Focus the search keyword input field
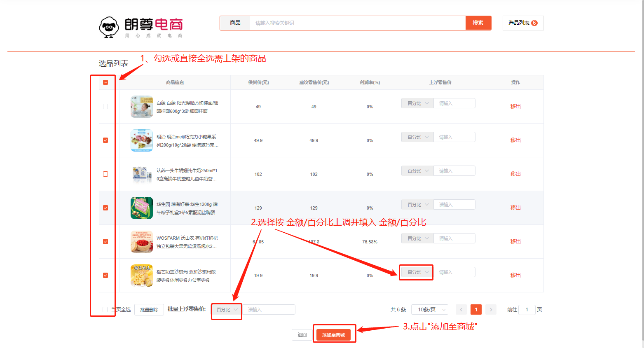 357,23
